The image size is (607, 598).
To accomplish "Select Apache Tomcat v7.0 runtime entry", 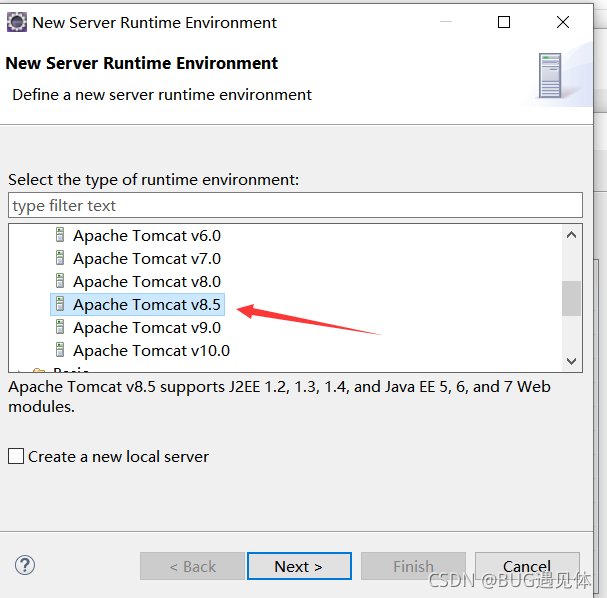I will click(x=147, y=259).
